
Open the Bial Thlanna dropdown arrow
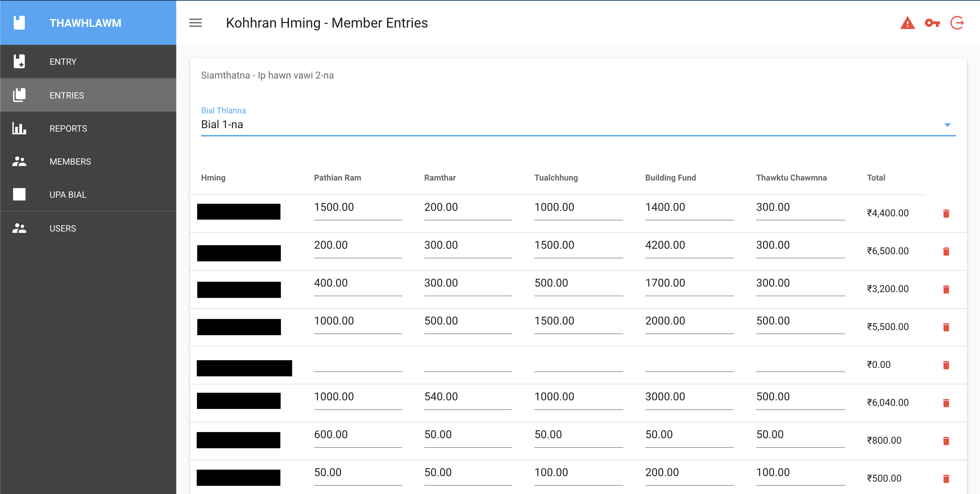pos(947,125)
